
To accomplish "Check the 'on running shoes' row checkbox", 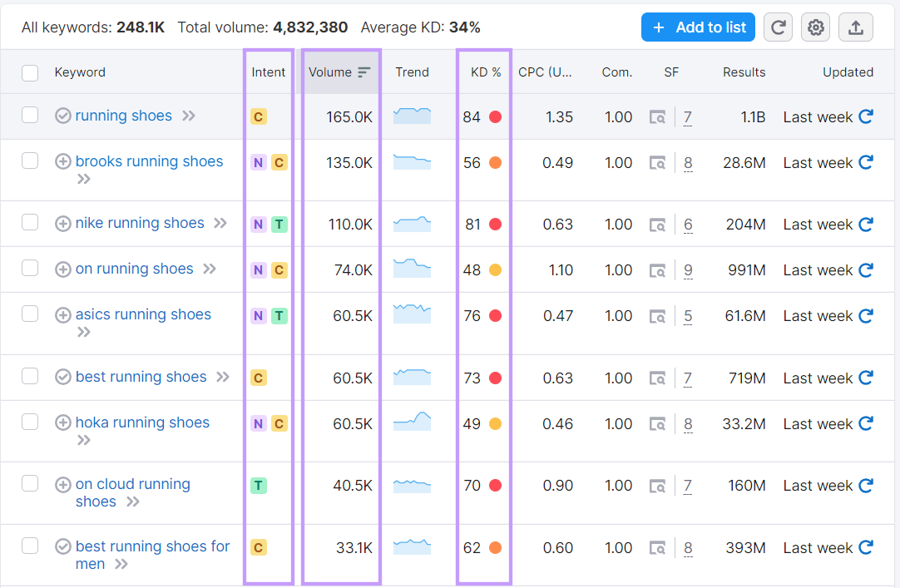I will [x=30, y=268].
